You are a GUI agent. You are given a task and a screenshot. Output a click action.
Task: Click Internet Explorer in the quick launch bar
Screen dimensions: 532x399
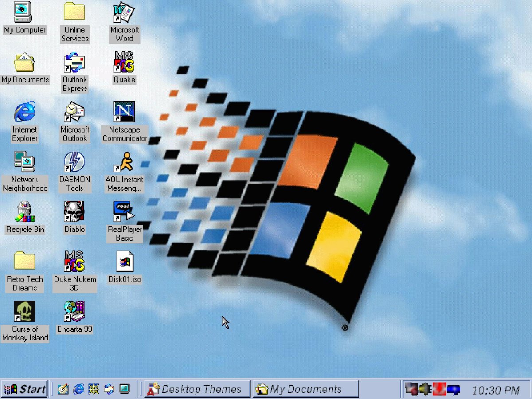tap(79, 389)
